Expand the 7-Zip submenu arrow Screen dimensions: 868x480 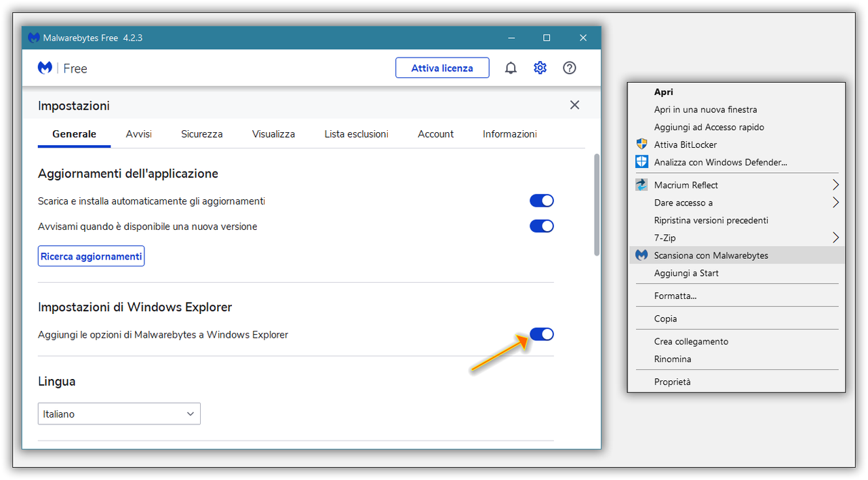[x=835, y=238]
